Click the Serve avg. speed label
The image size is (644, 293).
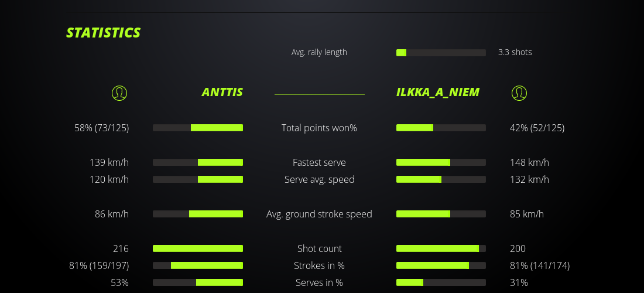pyautogui.click(x=319, y=179)
